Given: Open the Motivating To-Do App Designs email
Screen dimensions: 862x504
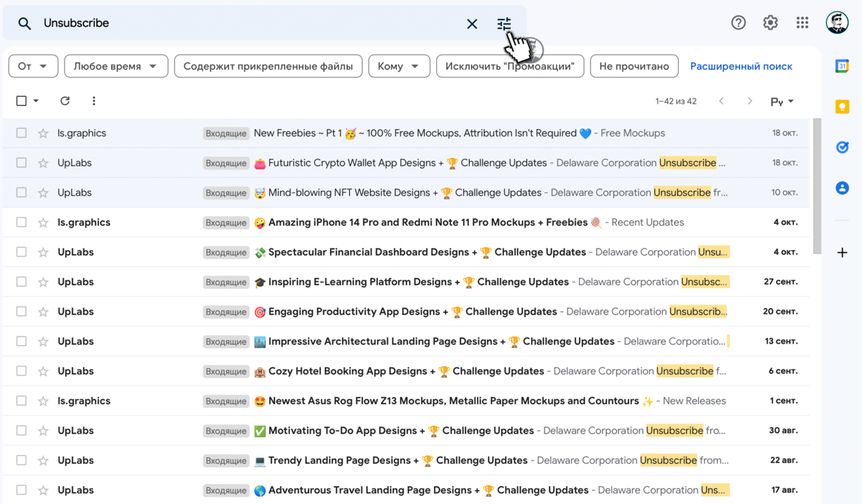Looking at the screenshot, I should click(406, 431).
